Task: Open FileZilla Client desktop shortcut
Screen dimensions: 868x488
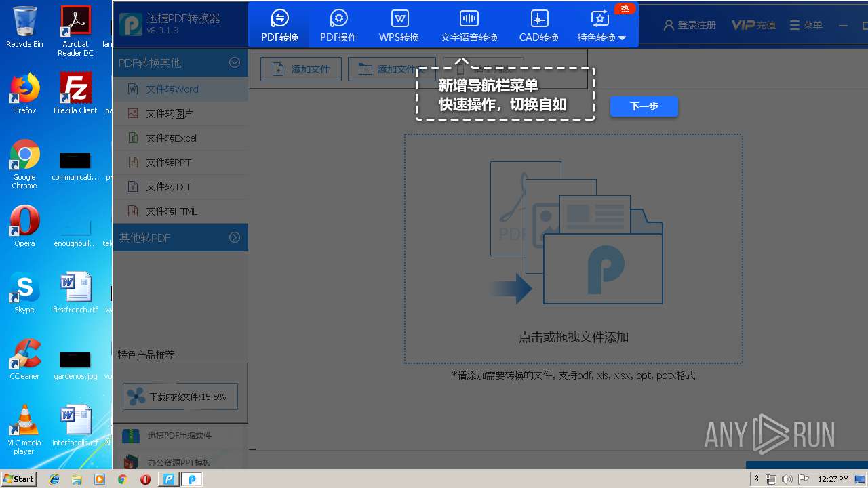Action: coord(75,94)
